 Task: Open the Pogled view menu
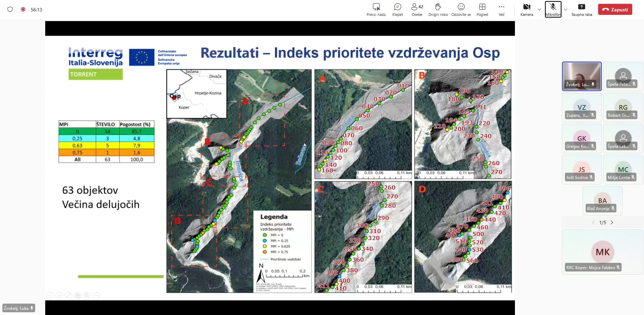482,7
